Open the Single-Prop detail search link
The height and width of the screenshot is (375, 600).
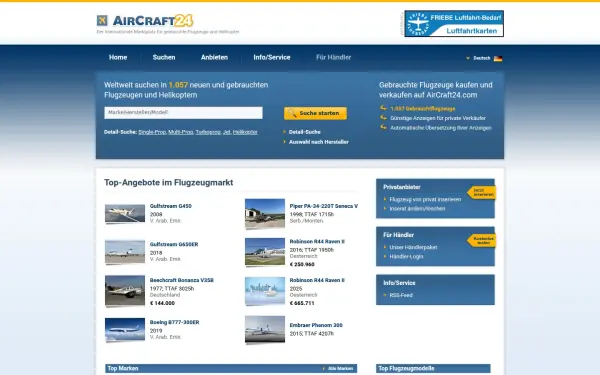click(x=152, y=132)
